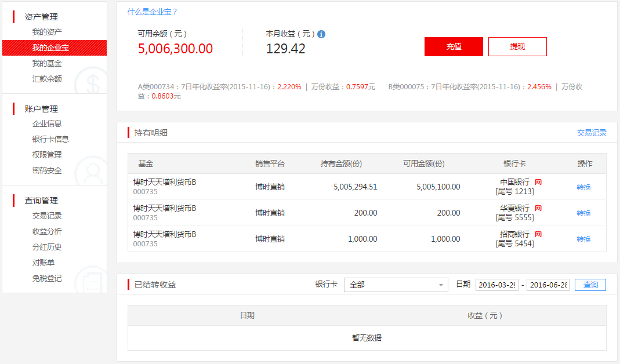
Task: Click the 0.7597 万份收益 value
Action: 357,87
